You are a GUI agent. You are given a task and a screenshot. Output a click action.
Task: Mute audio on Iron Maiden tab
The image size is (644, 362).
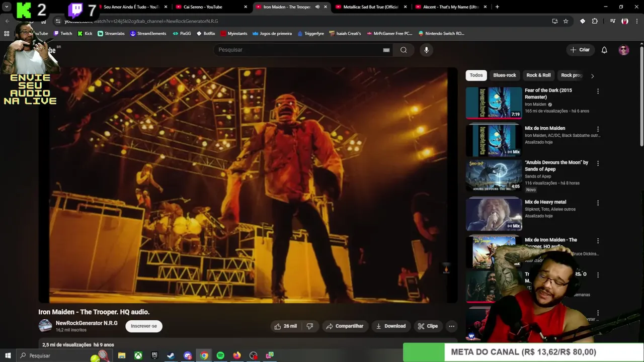[x=317, y=7]
